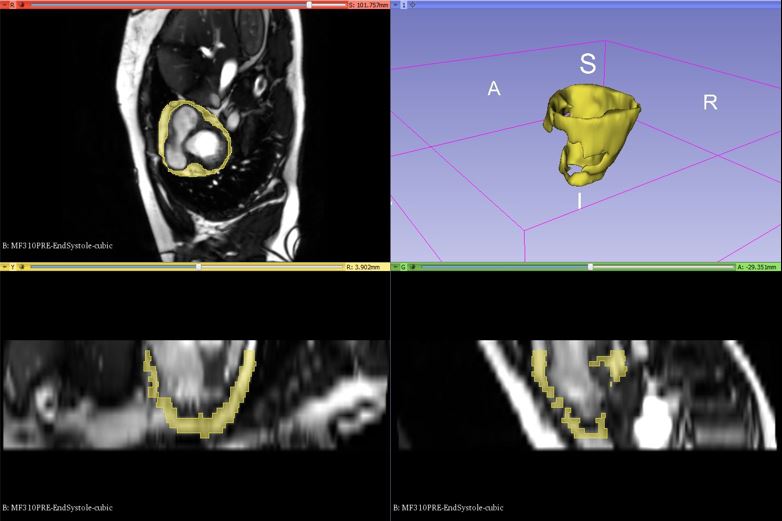Viewport: 782px width, 521px height.
Task: Click the yellow 3D heart model
Action: [x=588, y=130]
